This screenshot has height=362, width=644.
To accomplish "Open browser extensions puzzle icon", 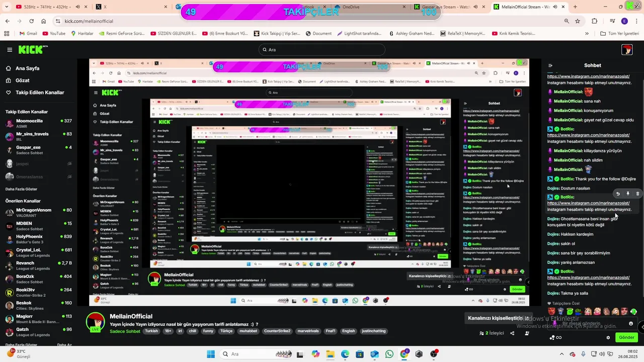I will (595, 21).
